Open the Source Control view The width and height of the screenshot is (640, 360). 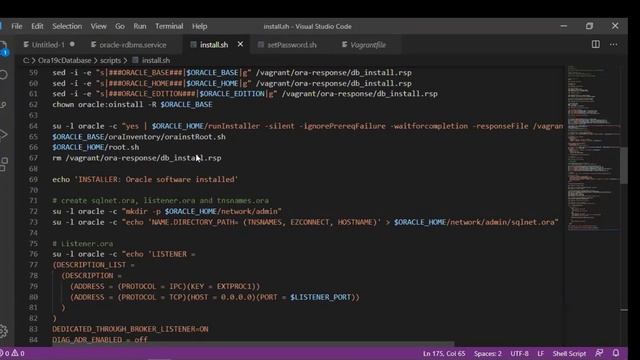pyautogui.click(x=4, y=105)
